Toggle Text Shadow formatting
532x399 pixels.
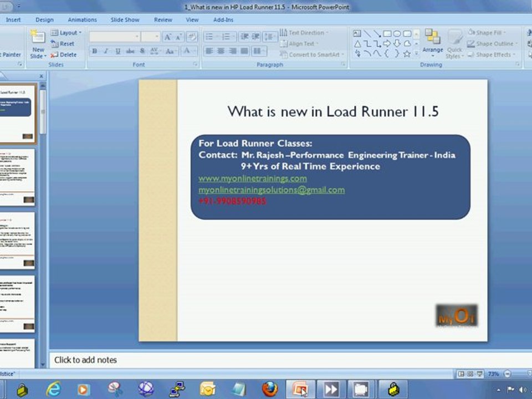142,51
